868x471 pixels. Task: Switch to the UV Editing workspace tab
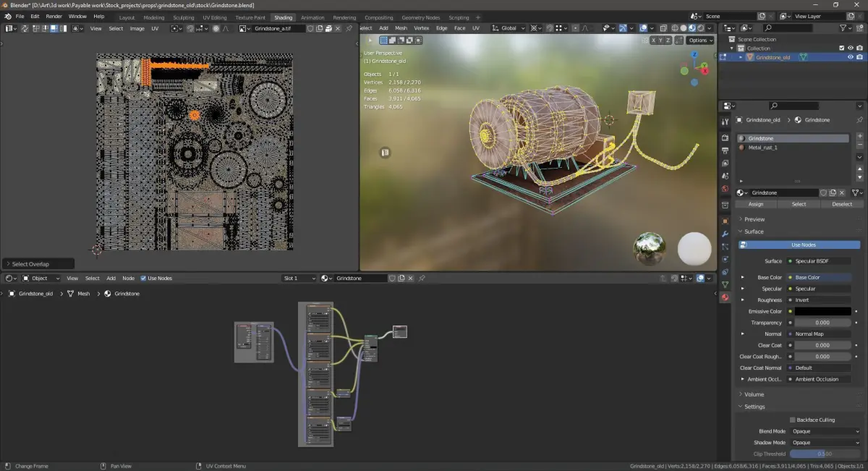pyautogui.click(x=215, y=17)
